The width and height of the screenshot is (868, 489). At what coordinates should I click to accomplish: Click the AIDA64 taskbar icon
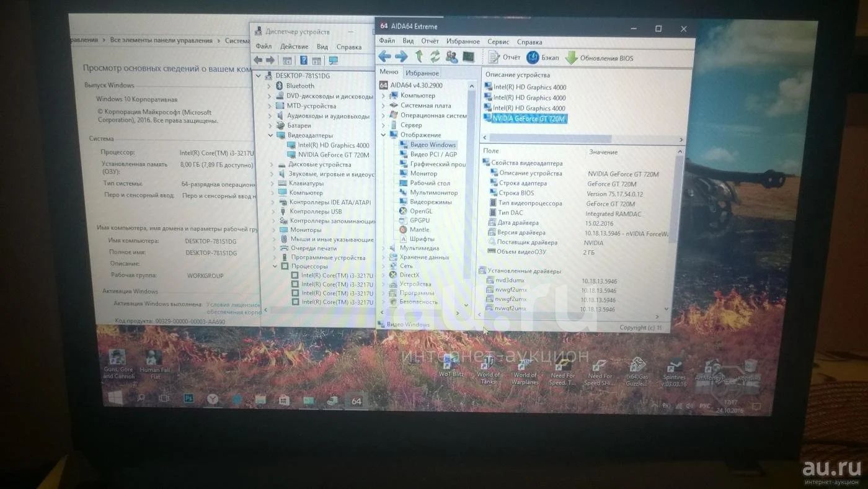356,402
